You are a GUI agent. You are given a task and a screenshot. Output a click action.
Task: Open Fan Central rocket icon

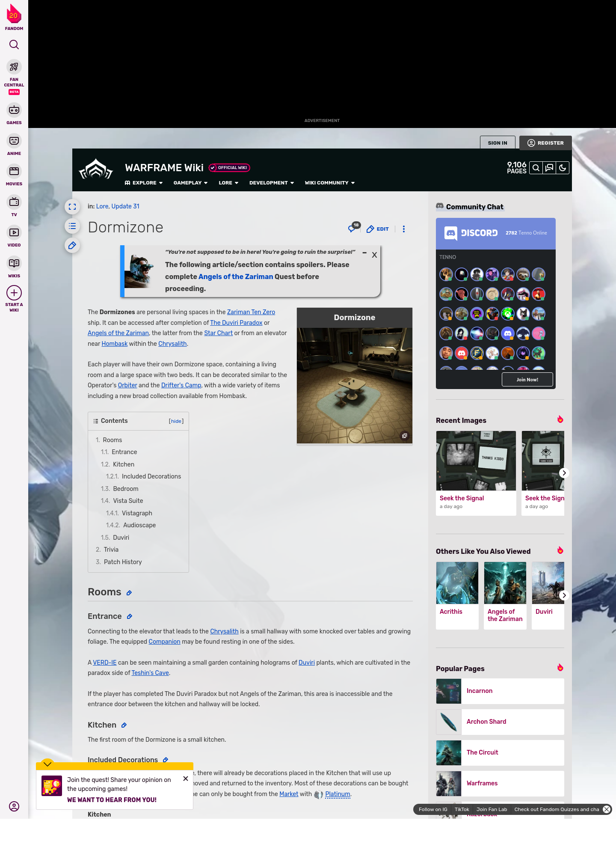(x=14, y=67)
